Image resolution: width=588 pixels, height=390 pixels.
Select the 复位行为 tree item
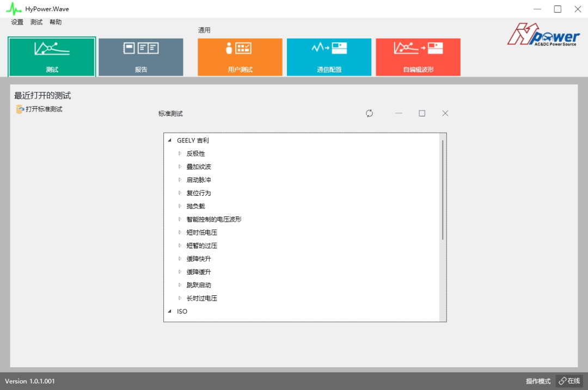point(199,193)
